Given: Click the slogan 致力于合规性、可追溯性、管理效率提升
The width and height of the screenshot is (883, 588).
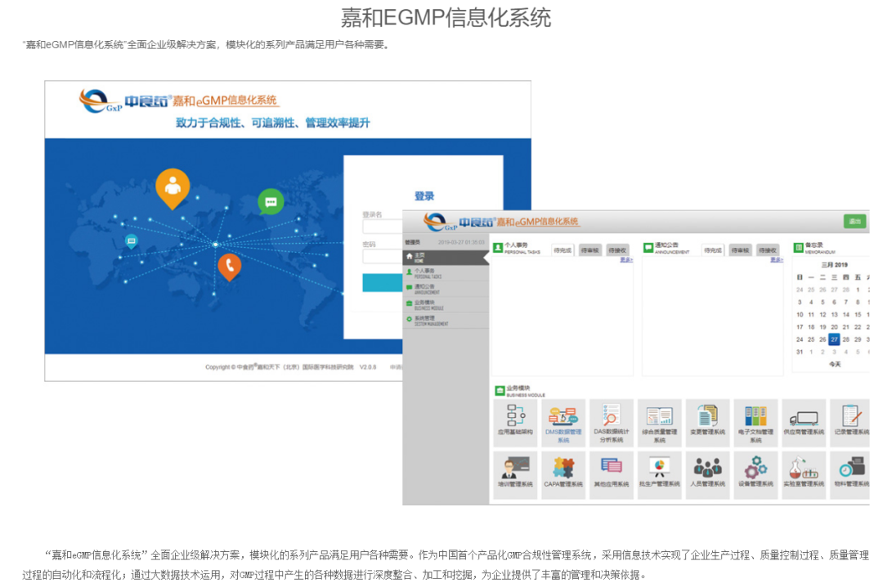Looking at the screenshot, I should pos(273,123).
